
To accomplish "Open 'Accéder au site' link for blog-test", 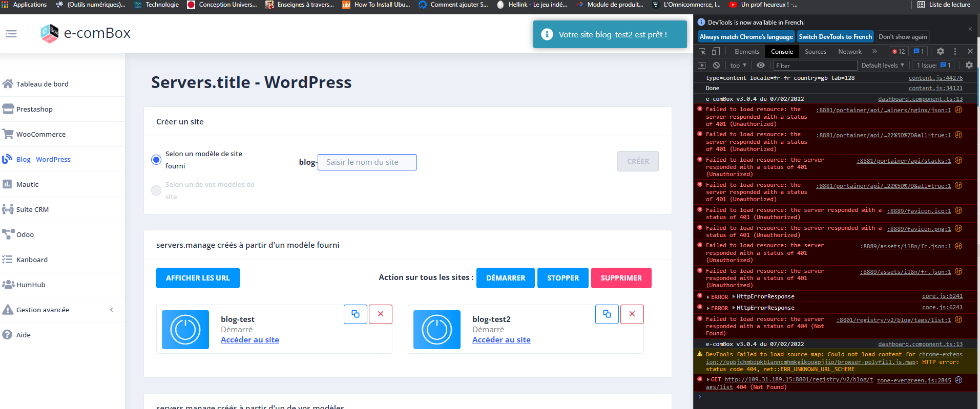I will click(250, 340).
